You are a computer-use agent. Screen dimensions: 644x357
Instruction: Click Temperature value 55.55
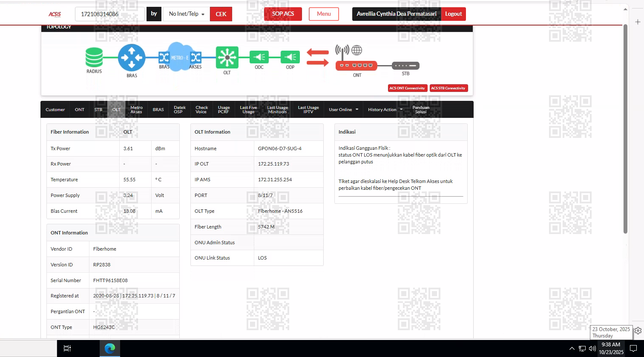pyautogui.click(x=129, y=180)
